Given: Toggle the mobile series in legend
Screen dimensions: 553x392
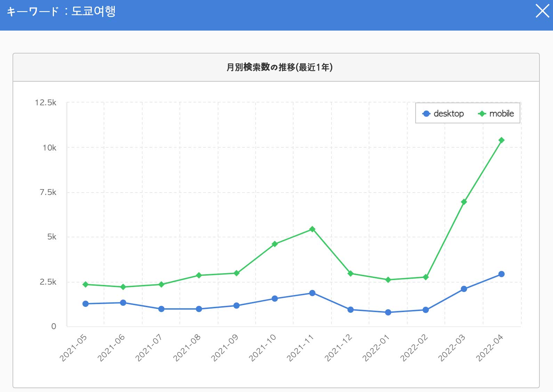Looking at the screenshot, I should click(x=496, y=114).
